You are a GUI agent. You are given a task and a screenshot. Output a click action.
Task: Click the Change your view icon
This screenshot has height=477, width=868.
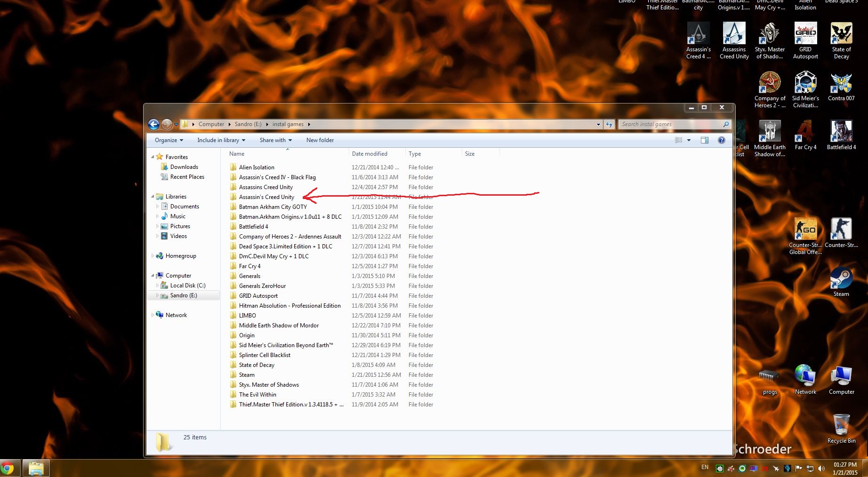coord(679,140)
